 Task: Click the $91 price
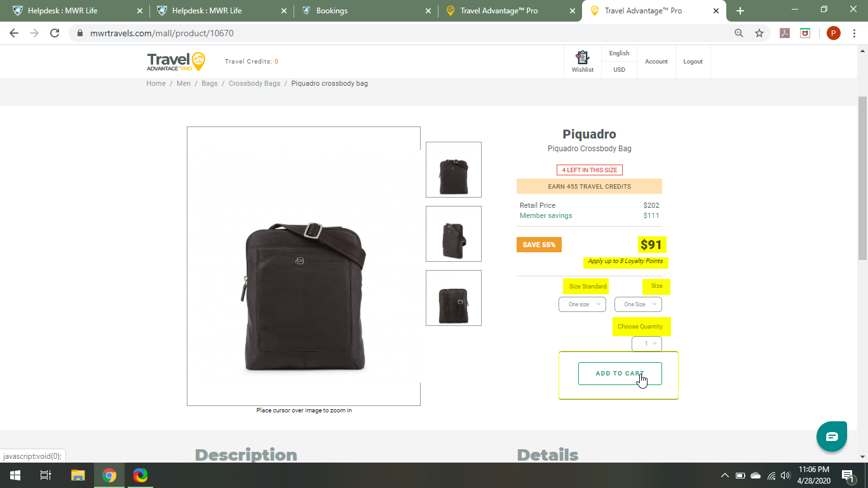click(651, 245)
